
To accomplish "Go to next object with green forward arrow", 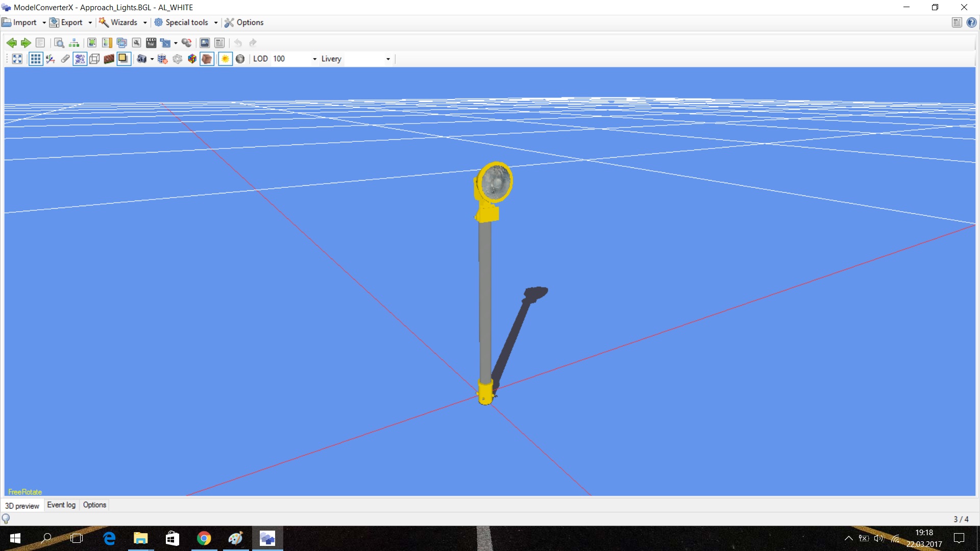I will point(26,43).
